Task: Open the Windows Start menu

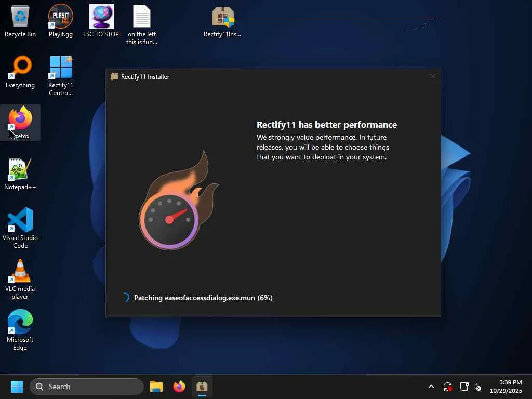Action: [17, 387]
